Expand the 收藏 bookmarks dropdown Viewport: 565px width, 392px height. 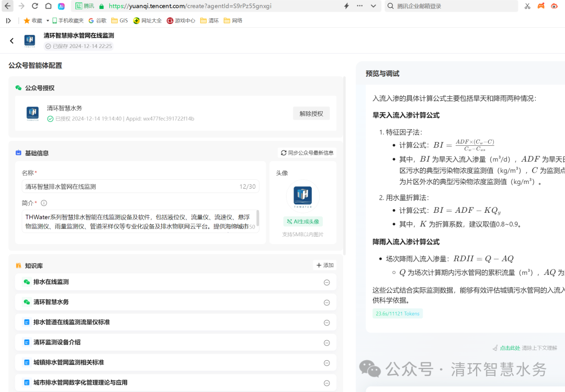coord(48,20)
